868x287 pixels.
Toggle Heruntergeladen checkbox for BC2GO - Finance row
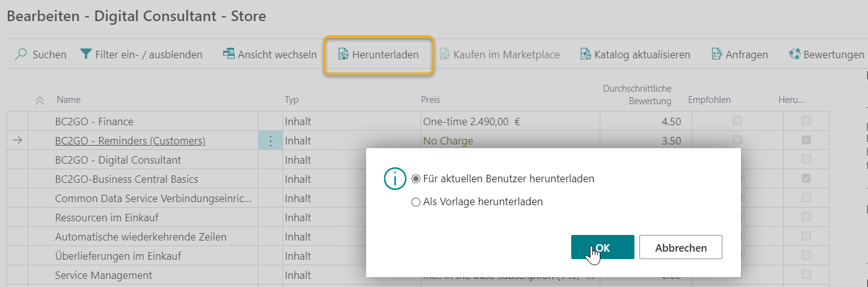805,121
